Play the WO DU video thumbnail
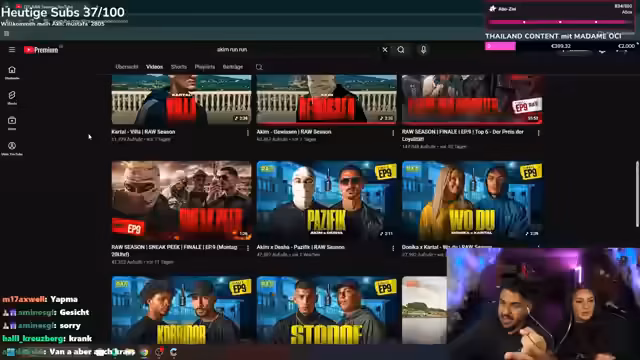Image resolution: width=640 pixels, height=360 pixels. coord(472,200)
